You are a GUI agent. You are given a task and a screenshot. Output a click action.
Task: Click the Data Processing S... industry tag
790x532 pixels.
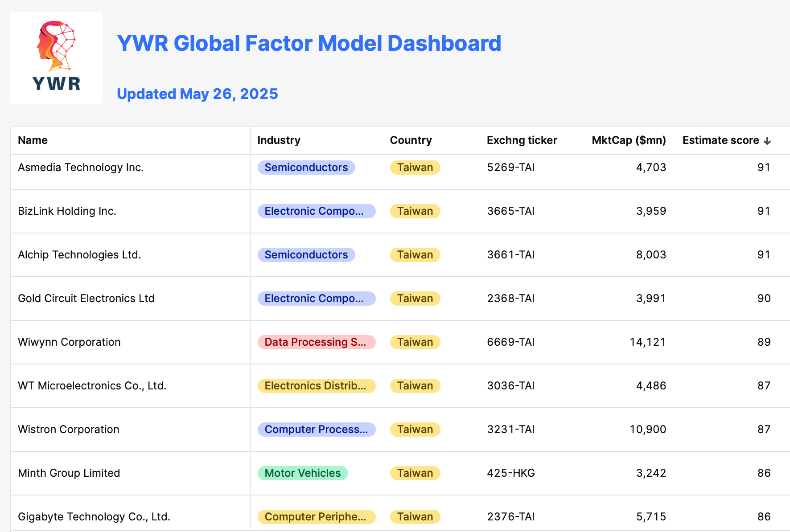(317, 342)
